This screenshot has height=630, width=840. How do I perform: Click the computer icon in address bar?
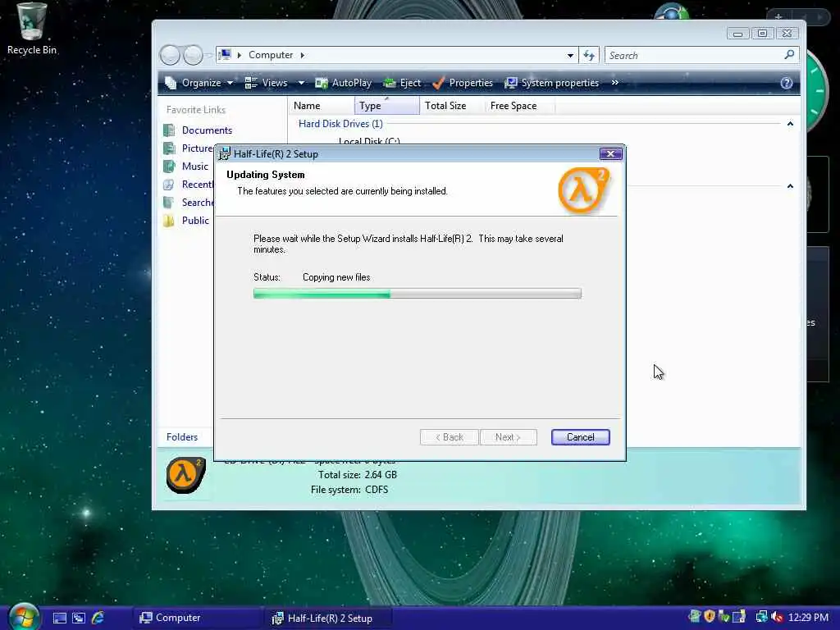coord(225,55)
